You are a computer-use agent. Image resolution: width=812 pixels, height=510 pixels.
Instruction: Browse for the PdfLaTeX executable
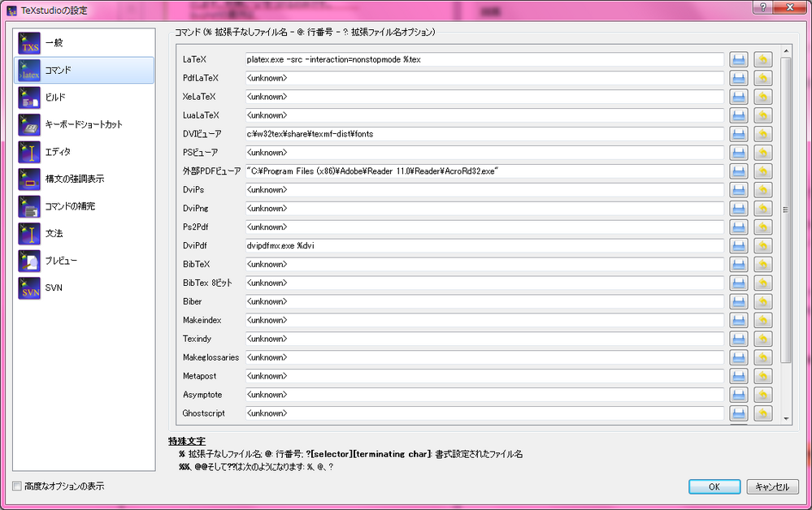click(x=739, y=78)
